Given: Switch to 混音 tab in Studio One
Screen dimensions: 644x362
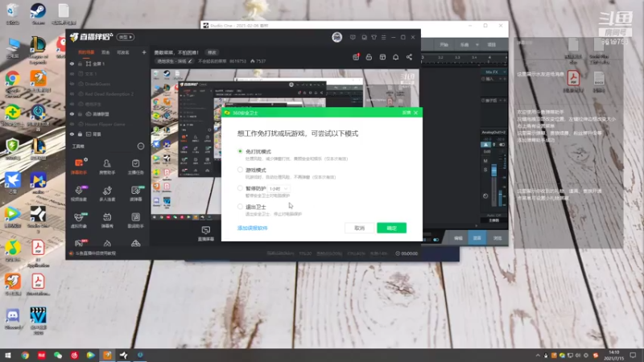Looking at the screenshot, I should coord(477,238).
